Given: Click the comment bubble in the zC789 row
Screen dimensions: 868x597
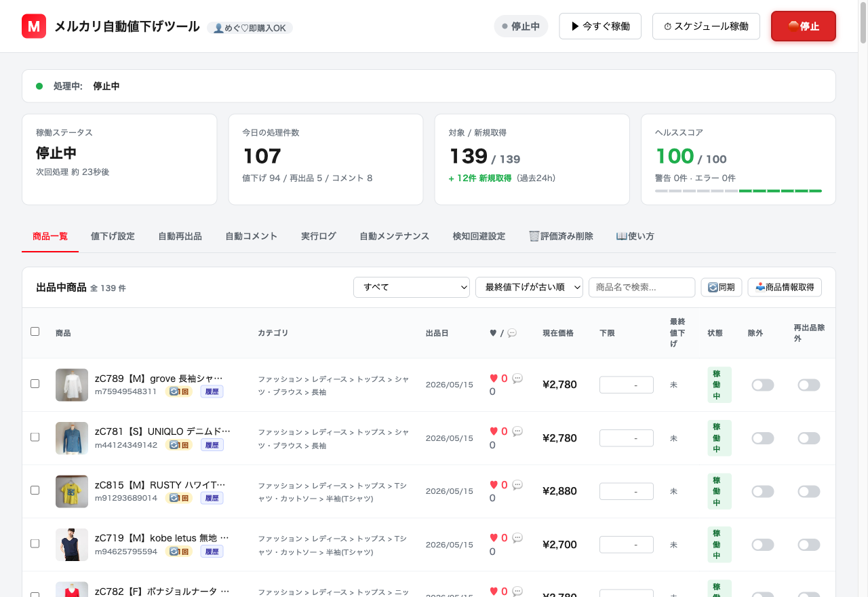Looking at the screenshot, I should pyautogui.click(x=517, y=378).
